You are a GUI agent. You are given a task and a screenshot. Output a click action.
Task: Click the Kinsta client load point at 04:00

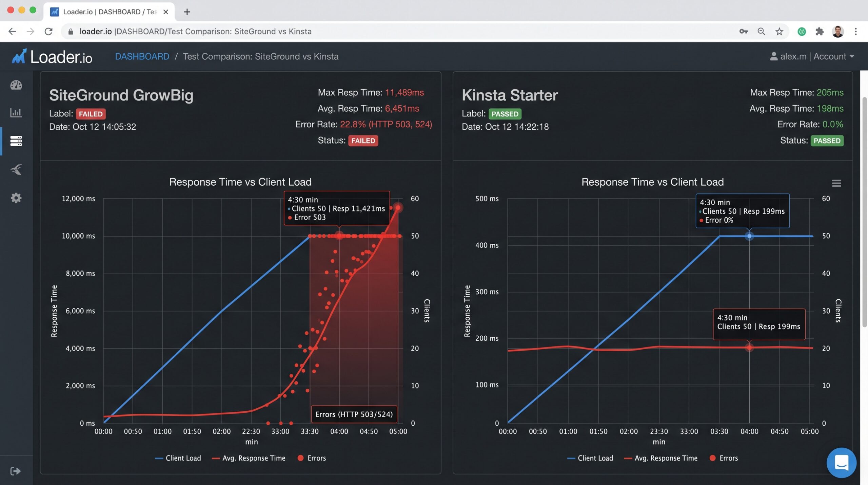pyautogui.click(x=749, y=236)
